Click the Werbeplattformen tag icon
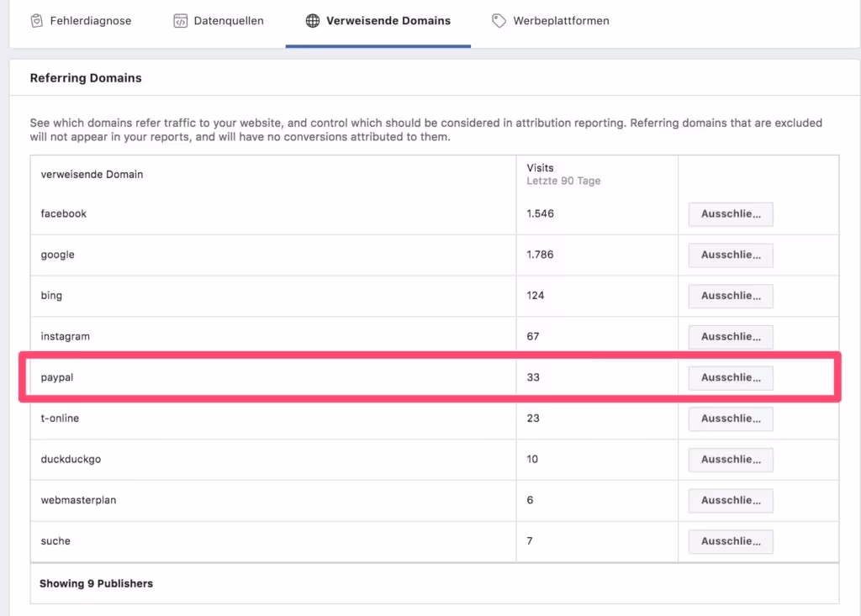This screenshot has height=616, width=861. 499,21
